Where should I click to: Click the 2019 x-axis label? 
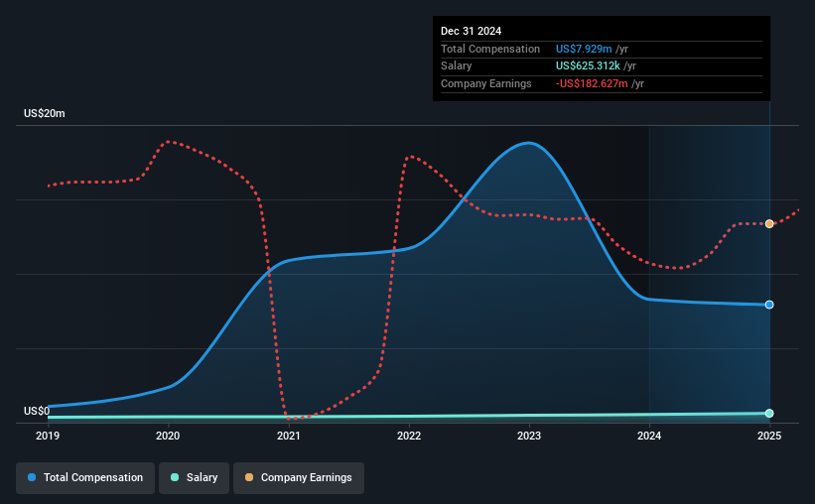(x=48, y=436)
